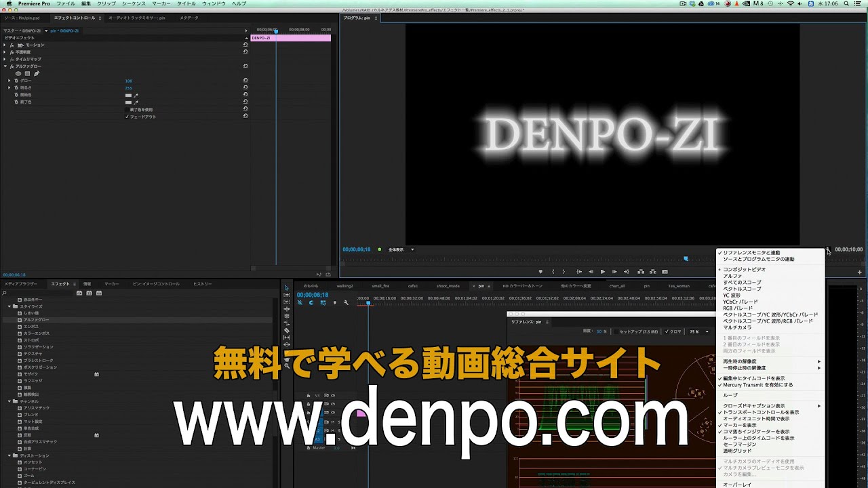The image size is (868, 488).
Task: Choose ベクトルスコープ from the monitor menu
Action: (742, 289)
